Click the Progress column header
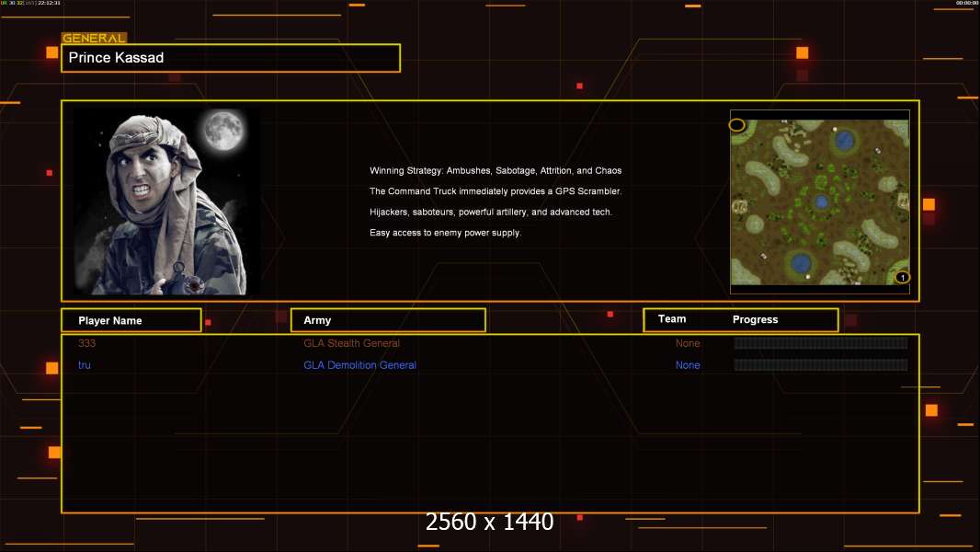The height and width of the screenshot is (552, 980). [755, 320]
